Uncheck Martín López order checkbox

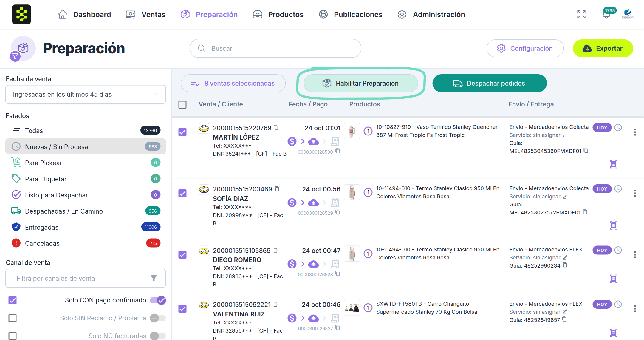pyautogui.click(x=182, y=132)
